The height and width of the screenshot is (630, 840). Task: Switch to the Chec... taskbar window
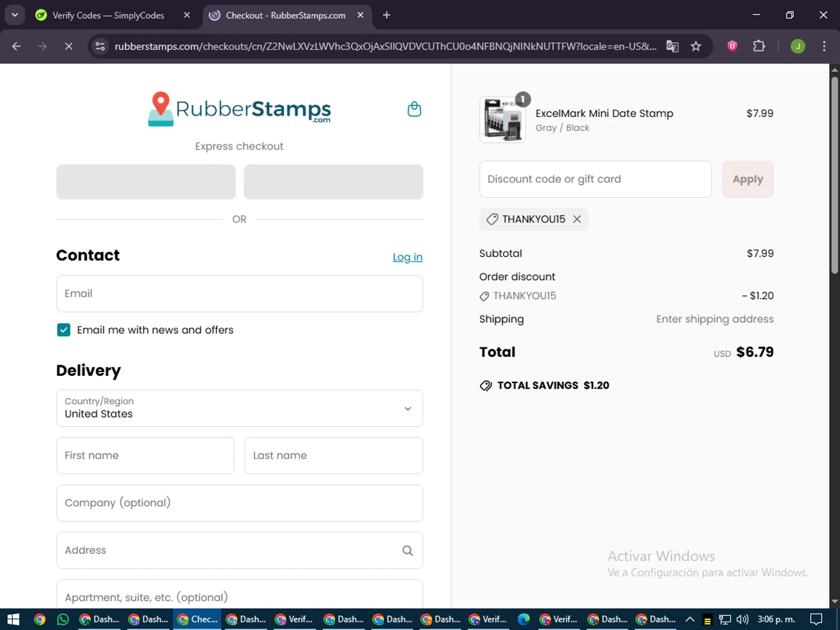click(x=197, y=619)
